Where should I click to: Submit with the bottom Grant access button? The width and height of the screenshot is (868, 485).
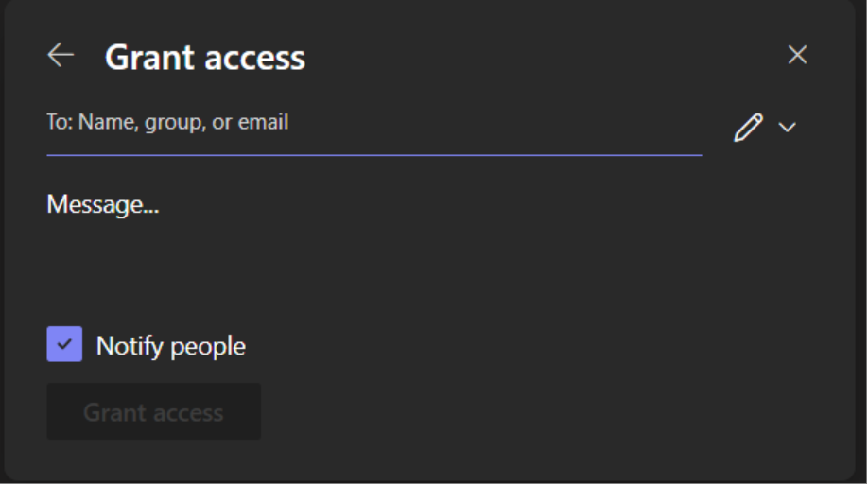tap(153, 412)
